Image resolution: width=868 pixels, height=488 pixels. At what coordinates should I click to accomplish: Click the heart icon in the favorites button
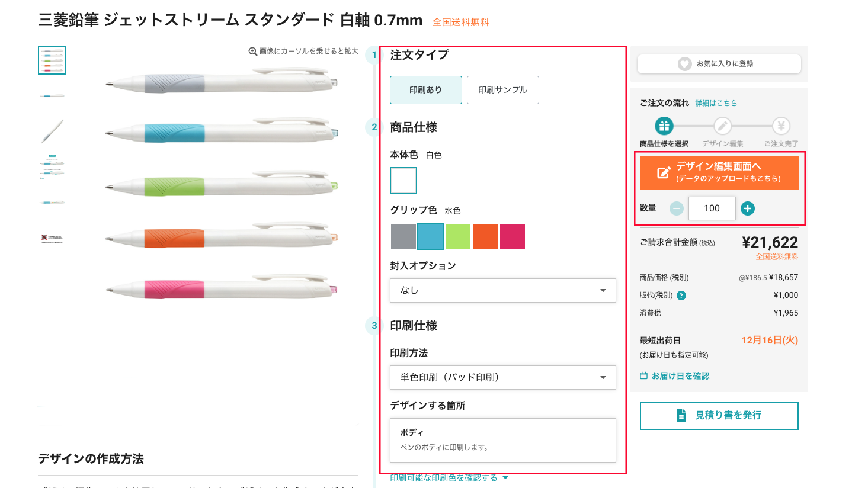pyautogui.click(x=685, y=64)
